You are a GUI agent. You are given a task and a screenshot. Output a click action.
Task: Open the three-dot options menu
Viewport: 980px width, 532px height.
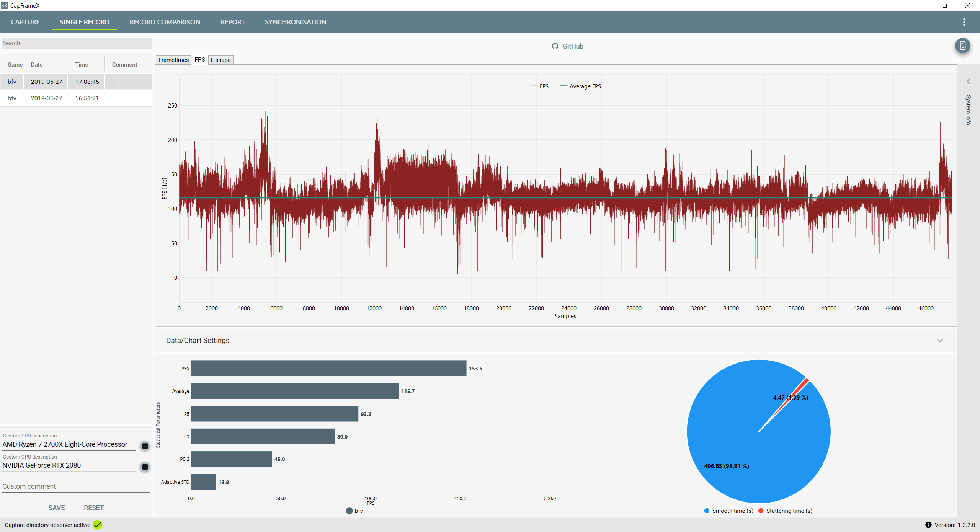coord(964,22)
